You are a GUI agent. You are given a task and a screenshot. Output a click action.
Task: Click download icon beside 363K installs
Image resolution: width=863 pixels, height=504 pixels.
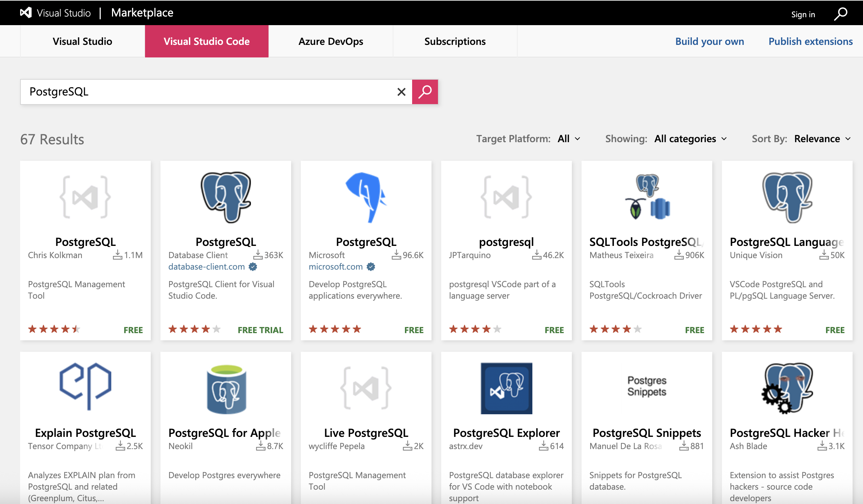[258, 255]
